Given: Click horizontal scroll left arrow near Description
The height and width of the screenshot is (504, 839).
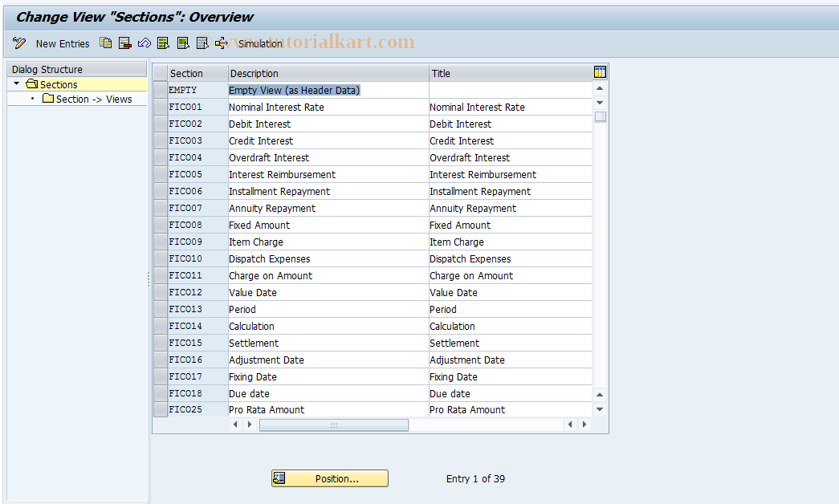Looking at the screenshot, I should pos(235,425).
